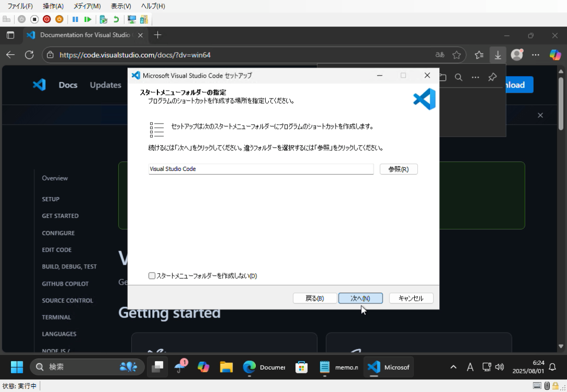Open Microsoft Store from taskbar

(x=301, y=367)
